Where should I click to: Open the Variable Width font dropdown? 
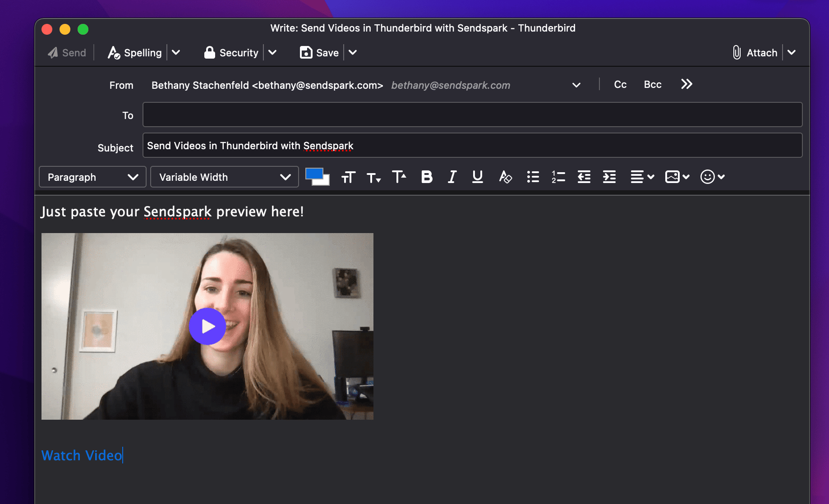tap(224, 177)
